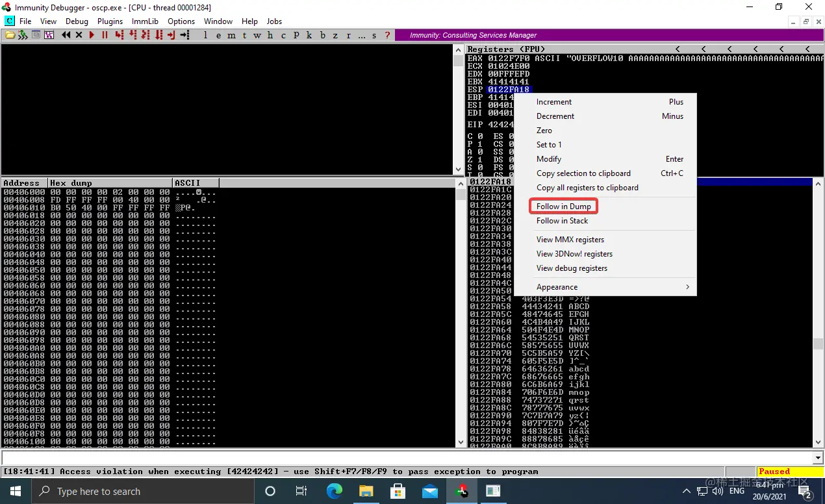The width and height of the screenshot is (825, 504).
Task: Choose Copy all registers to clipboard
Action: pyautogui.click(x=587, y=188)
